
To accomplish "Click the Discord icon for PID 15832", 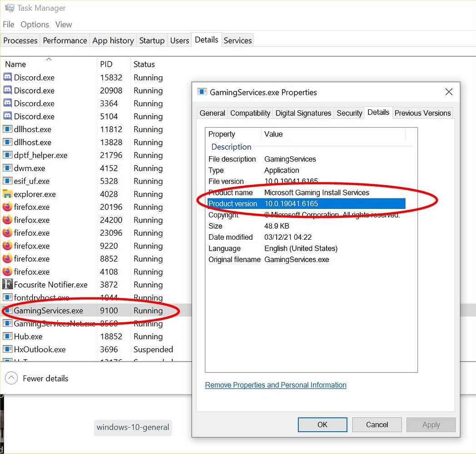I will pos(8,77).
